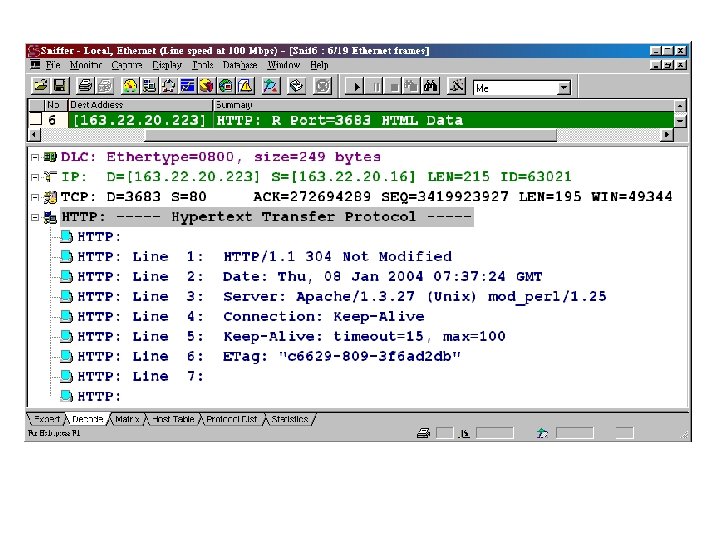This screenshot has height=540, width=720.
Task: Open the Database menu
Action: 240,65
